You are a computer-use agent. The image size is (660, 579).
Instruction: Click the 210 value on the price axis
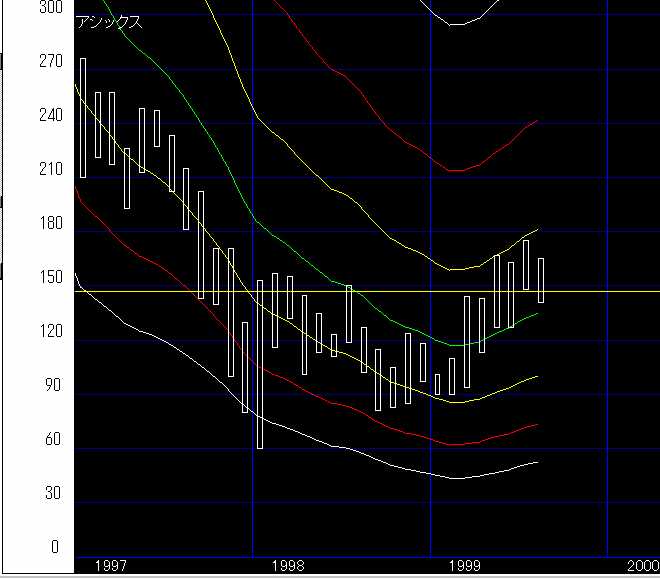(50, 169)
